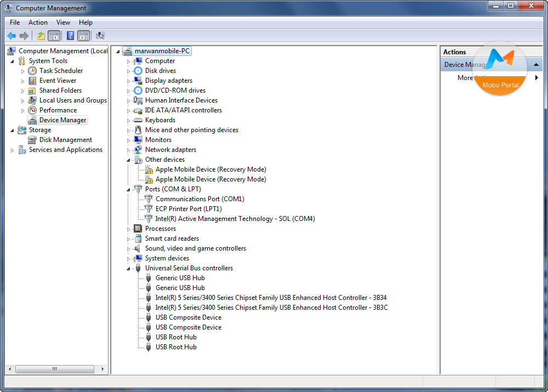Screen dimensions: 548x392
Task: Click the Shared Folders icon
Action: [32, 90]
